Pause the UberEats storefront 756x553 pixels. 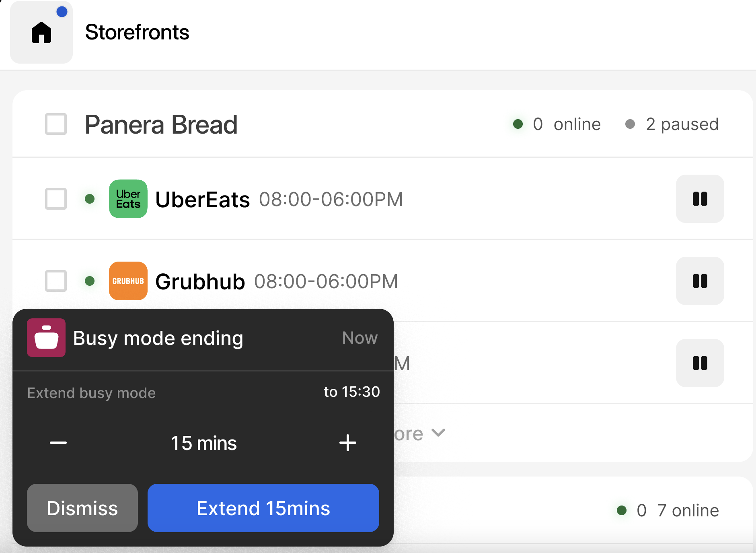(x=700, y=199)
